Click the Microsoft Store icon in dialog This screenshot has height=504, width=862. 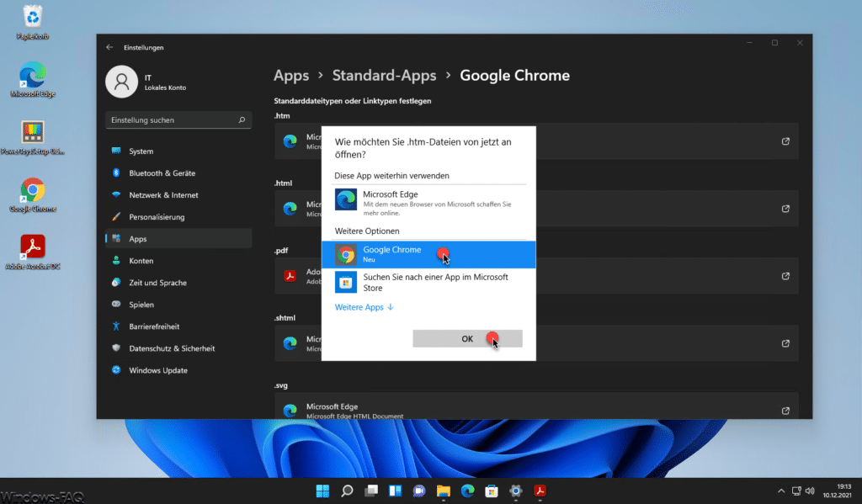(346, 282)
